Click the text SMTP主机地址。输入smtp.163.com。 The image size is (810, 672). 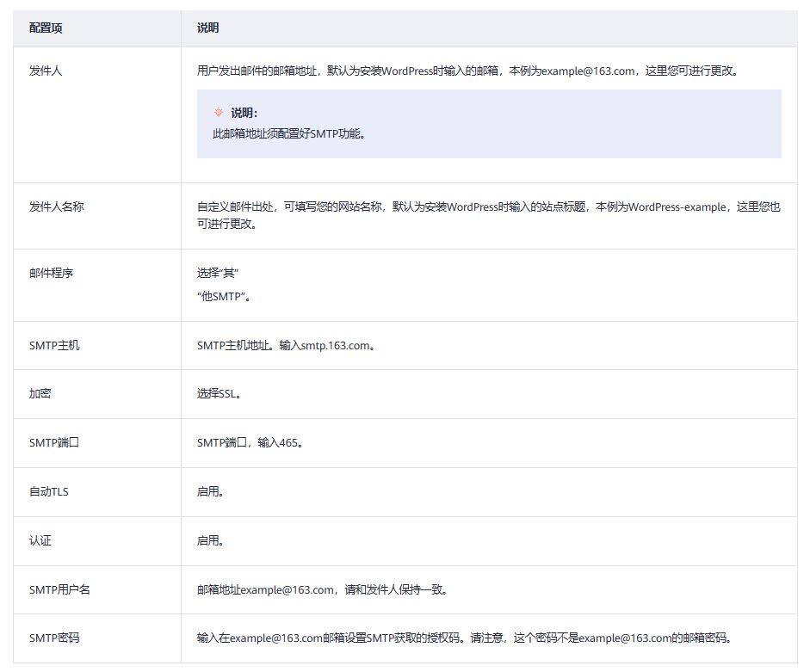click(x=286, y=345)
